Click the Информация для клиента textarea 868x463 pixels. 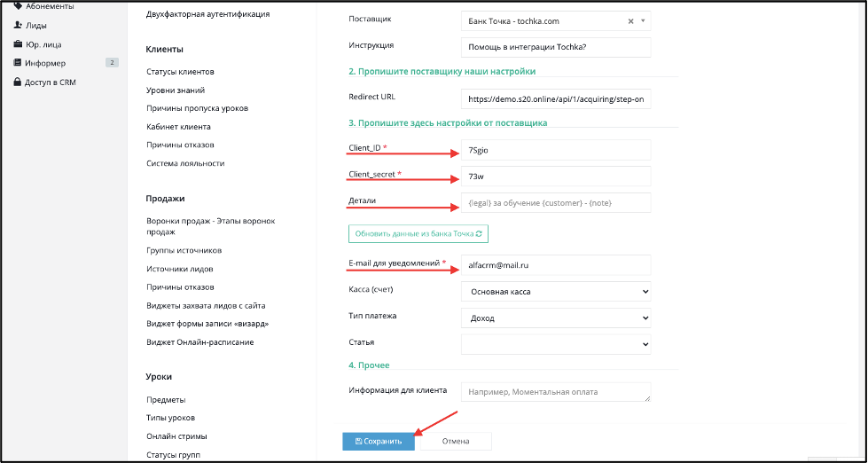pyautogui.click(x=556, y=391)
